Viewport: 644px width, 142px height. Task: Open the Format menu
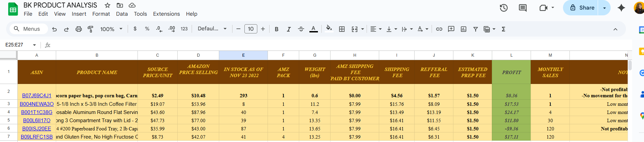[101, 14]
